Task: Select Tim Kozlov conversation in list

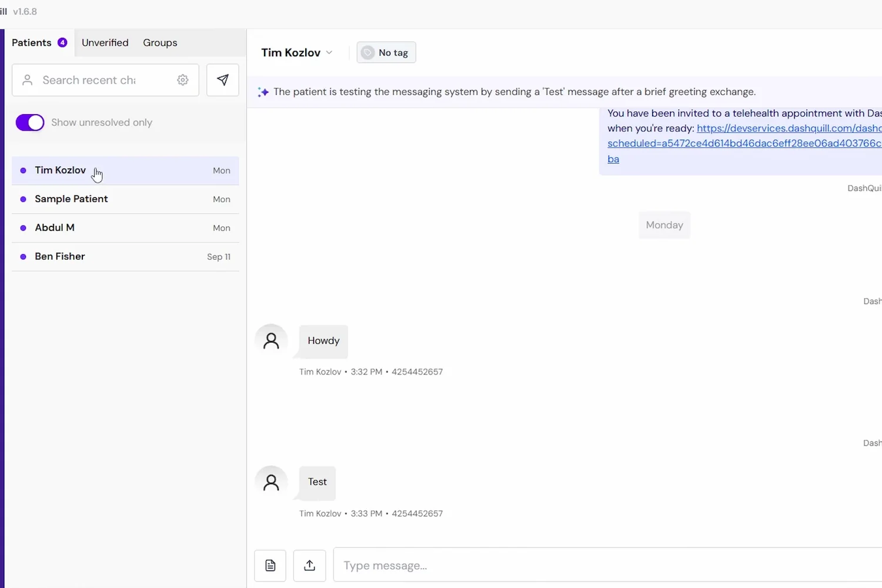Action: [x=125, y=171]
